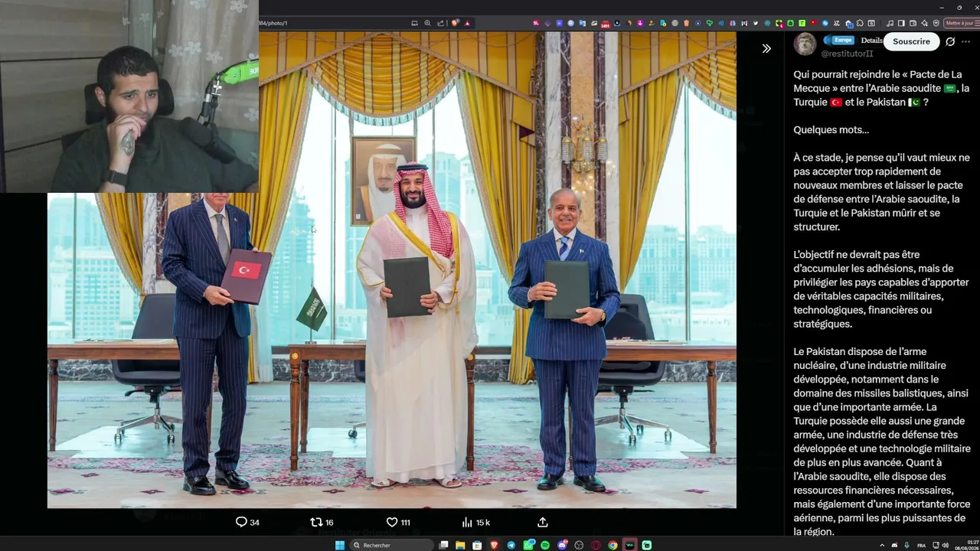Open Brave browser from the taskbar
The height and width of the screenshot is (551, 980).
pyautogui.click(x=494, y=545)
